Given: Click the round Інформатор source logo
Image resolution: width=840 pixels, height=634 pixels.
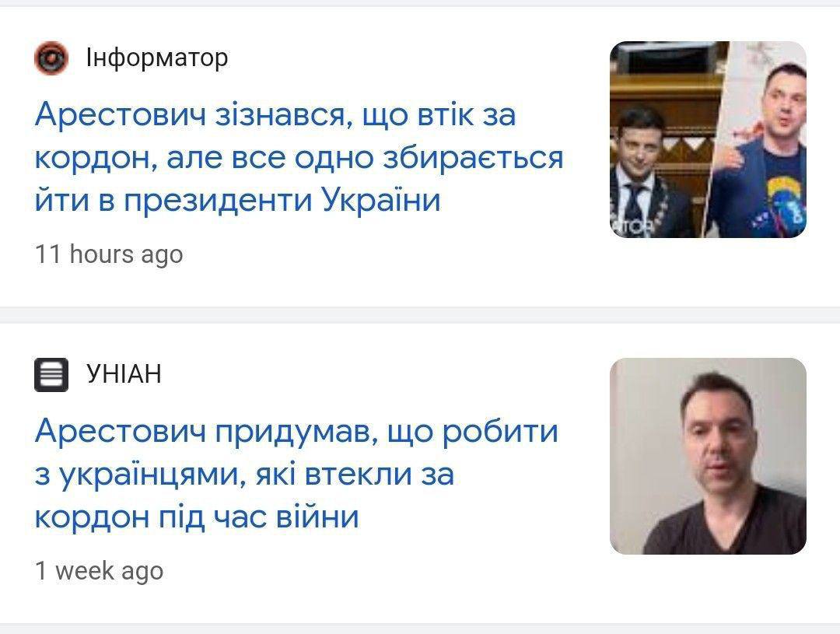Looking at the screenshot, I should point(51,58).
